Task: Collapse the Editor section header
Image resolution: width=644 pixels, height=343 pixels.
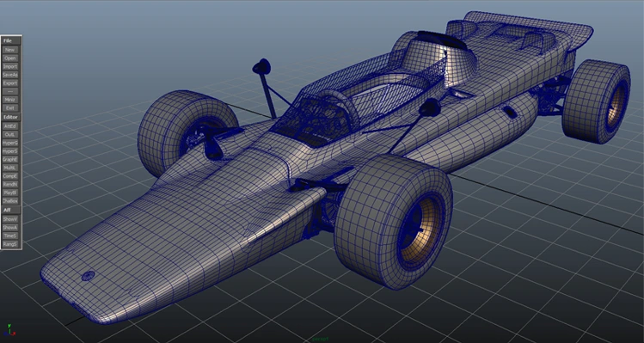Action: pos(10,117)
